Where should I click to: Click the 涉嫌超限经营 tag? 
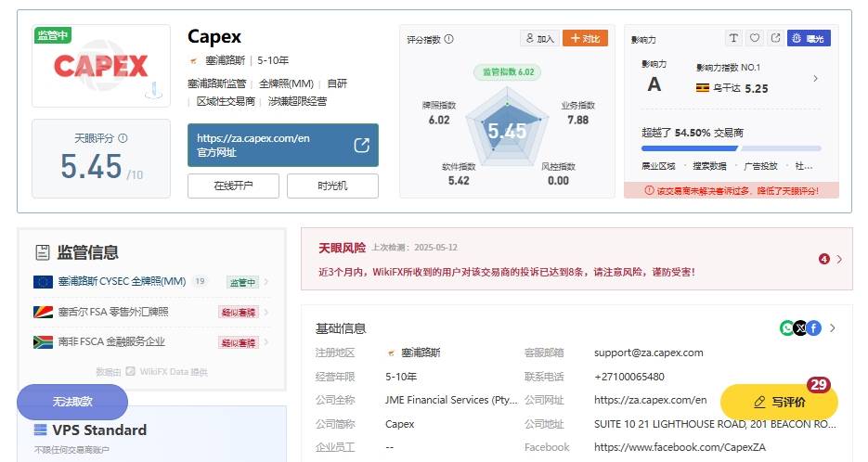[x=297, y=101]
